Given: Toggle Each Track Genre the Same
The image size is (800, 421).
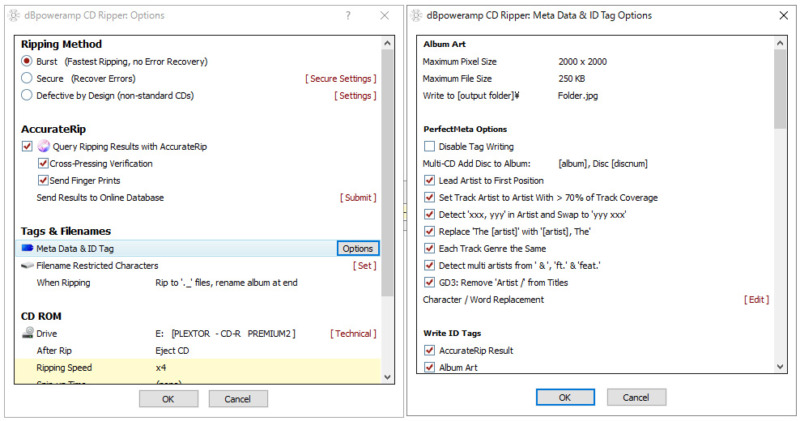Looking at the screenshot, I should [429, 249].
